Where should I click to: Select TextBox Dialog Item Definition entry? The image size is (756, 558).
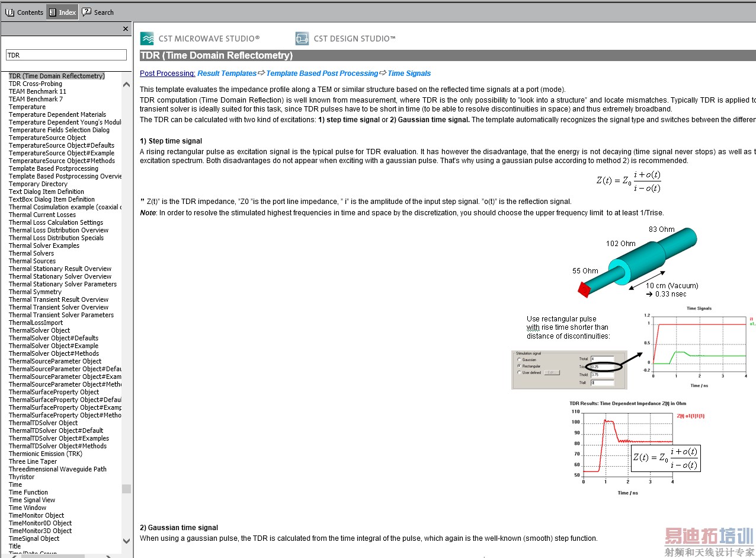tap(52, 199)
